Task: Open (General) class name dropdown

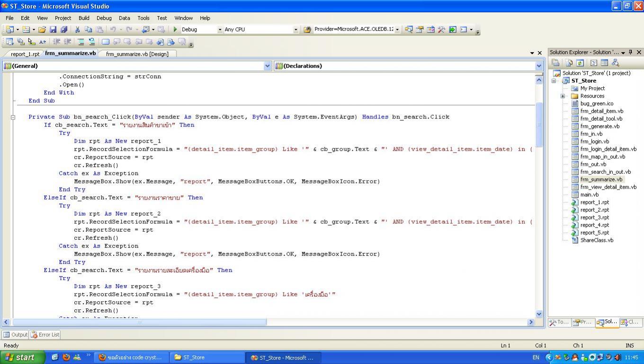Action: (268, 66)
